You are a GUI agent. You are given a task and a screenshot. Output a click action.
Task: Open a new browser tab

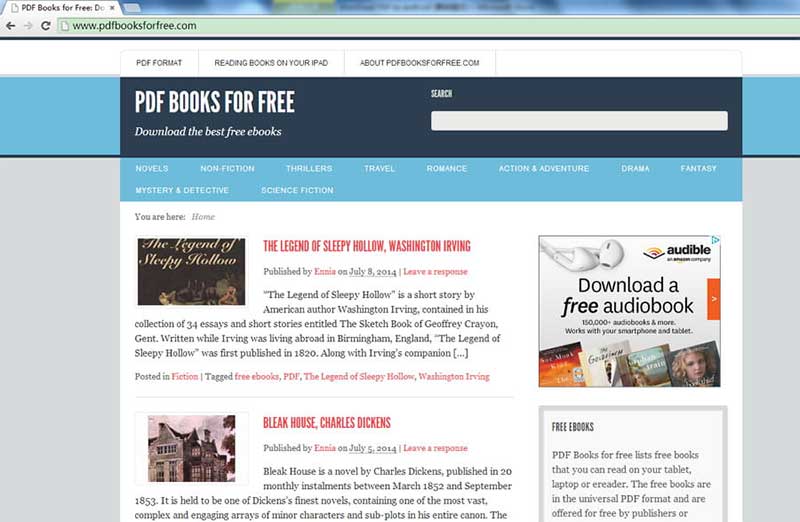click(x=132, y=8)
